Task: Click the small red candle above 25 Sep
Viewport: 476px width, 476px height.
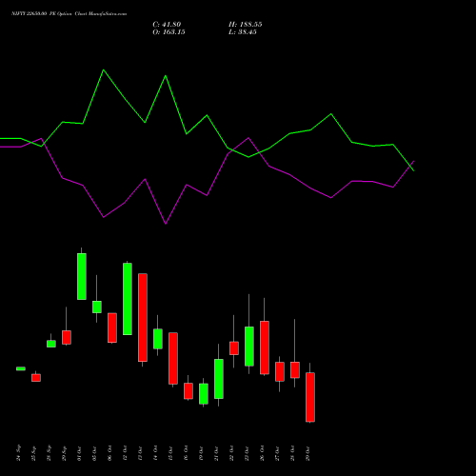Action: coord(36,378)
